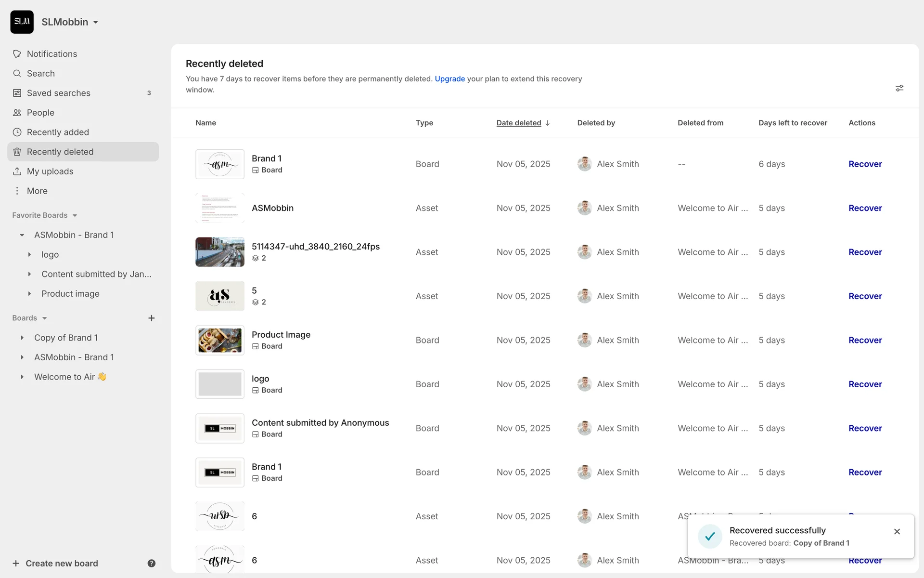
Task: Recover the Product Image board
Action: (x=865, y=340)
